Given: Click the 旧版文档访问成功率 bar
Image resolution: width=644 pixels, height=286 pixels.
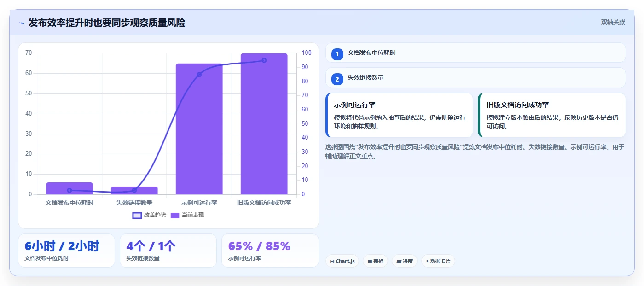Looking at the screenshot, I should coord(264,124).
